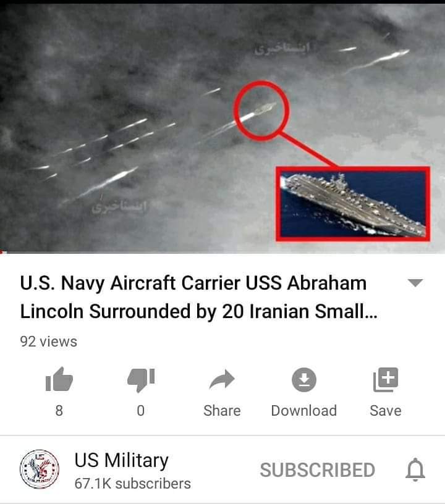Screen dimensions: 445x504
Task: Open the US Military channel name
Action: point(122,460)
